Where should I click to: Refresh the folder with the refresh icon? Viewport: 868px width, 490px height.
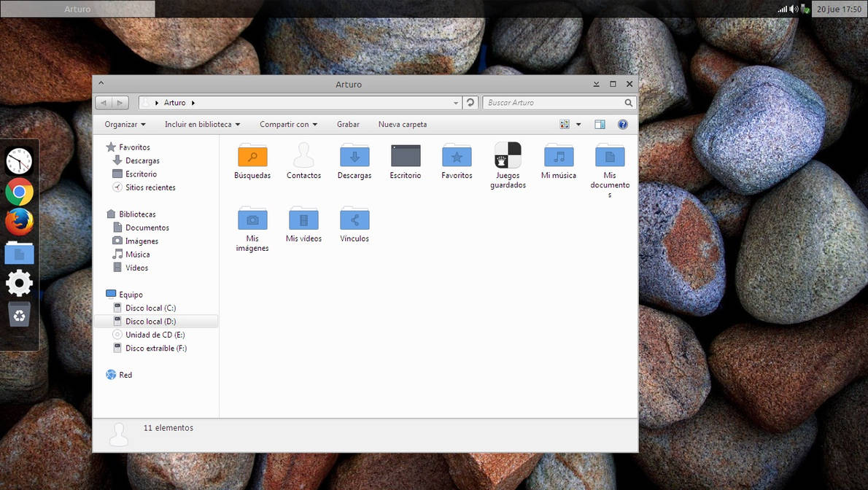tap(470, 102)
